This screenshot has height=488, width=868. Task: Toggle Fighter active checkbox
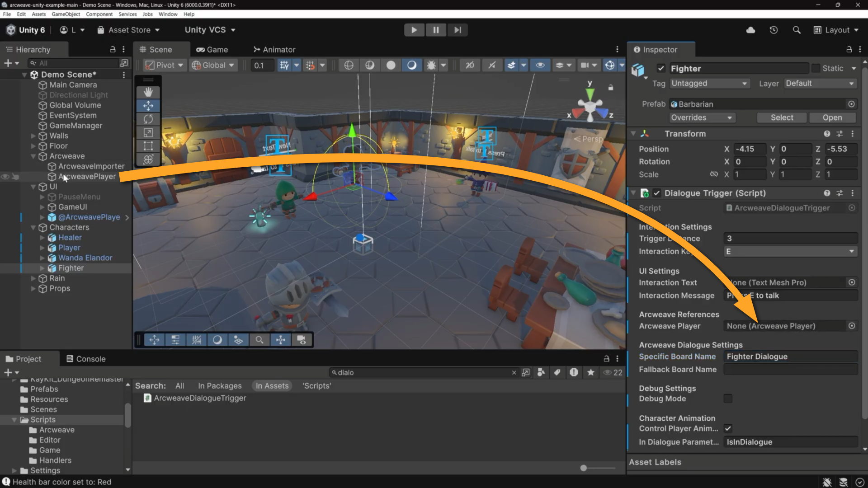pyautogui.click(x=661, y=68)
